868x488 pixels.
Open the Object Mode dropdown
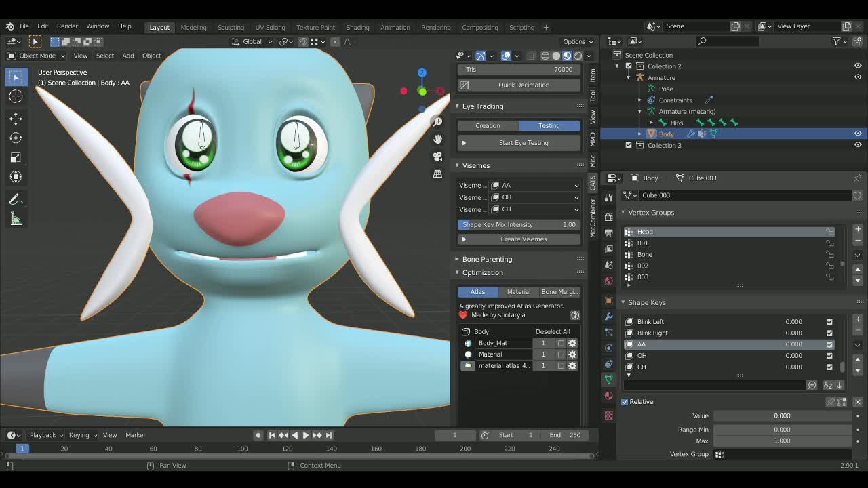37,56
